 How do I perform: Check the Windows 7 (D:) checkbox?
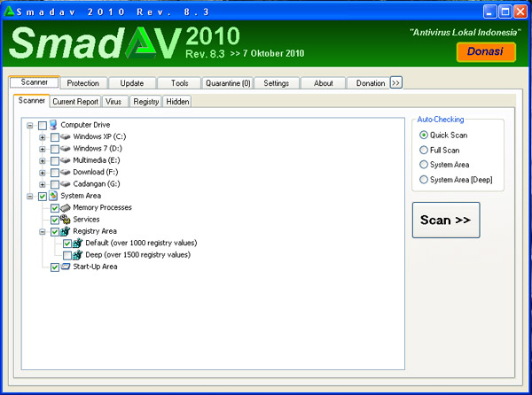pos(55,150)
